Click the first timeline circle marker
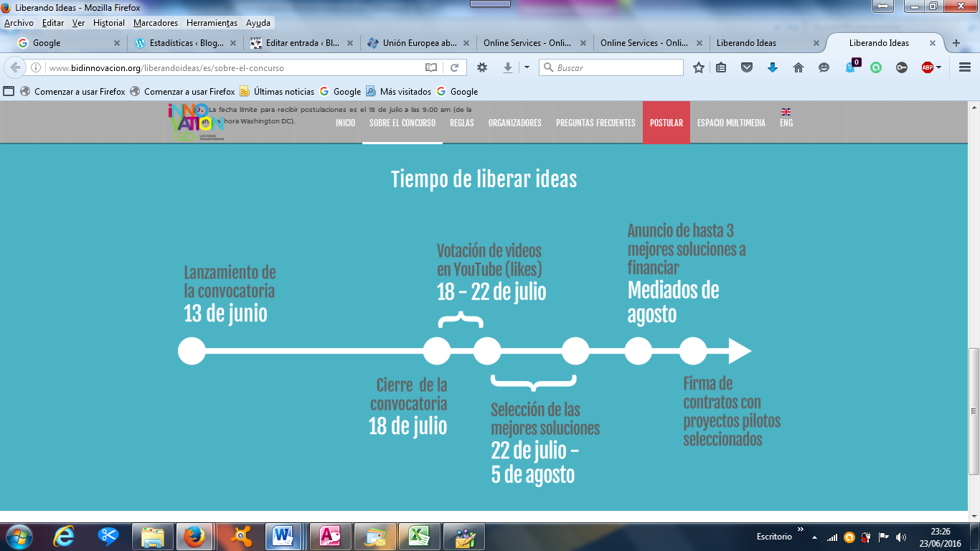This screenshot has width=980, height=551. (x=192, y=352)
